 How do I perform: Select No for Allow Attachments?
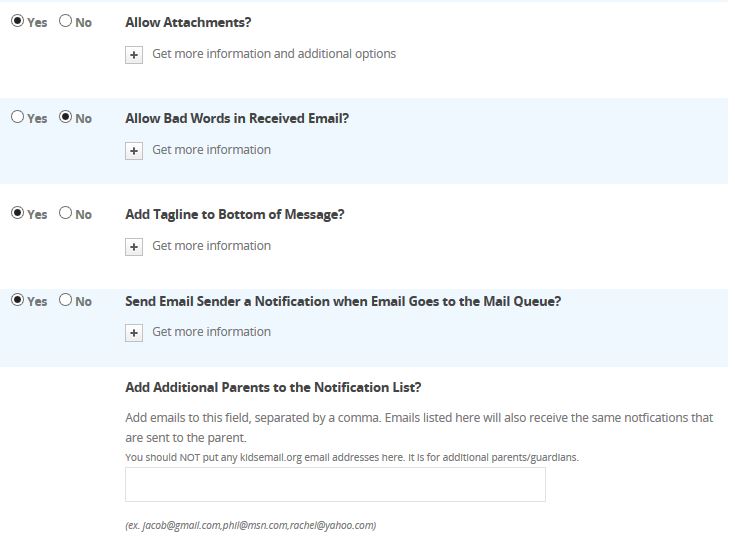point(66,21)
